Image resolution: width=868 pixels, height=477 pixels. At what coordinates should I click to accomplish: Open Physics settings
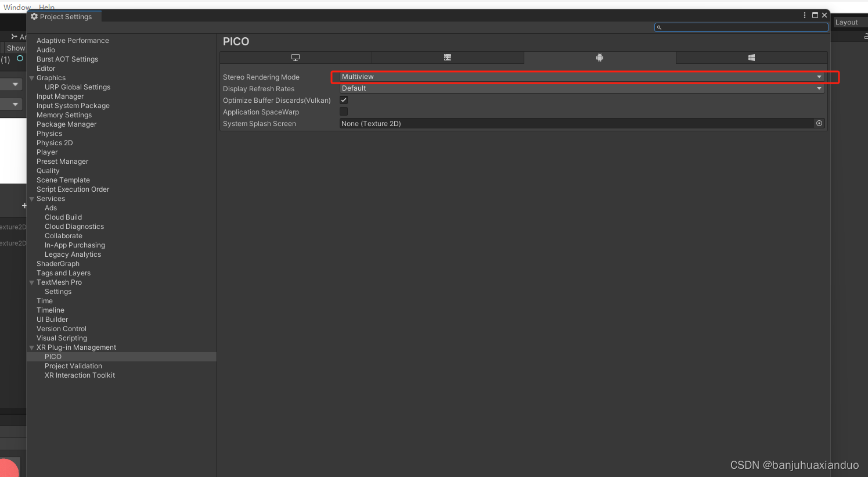point(49,134)
